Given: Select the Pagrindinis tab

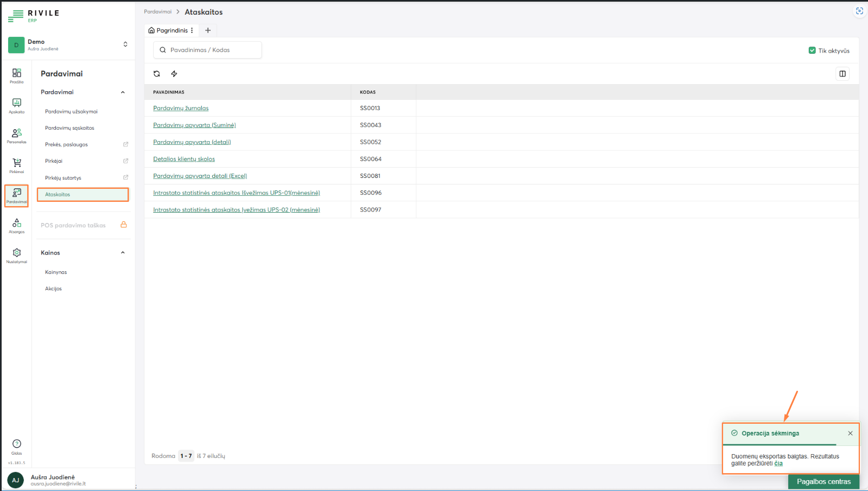Looking at the screenshot, I should pos(168,30).
